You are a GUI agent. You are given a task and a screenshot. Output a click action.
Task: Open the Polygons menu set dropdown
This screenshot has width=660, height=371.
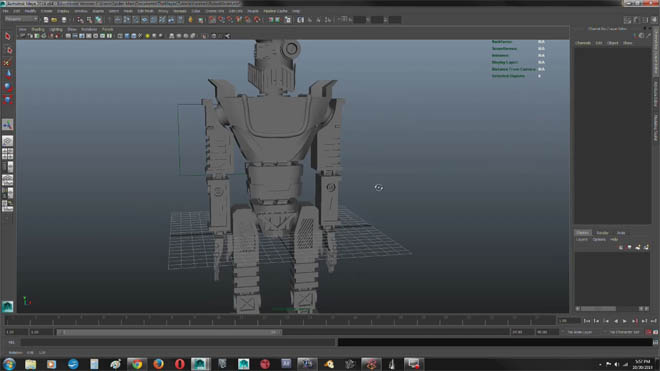[21, 19]
